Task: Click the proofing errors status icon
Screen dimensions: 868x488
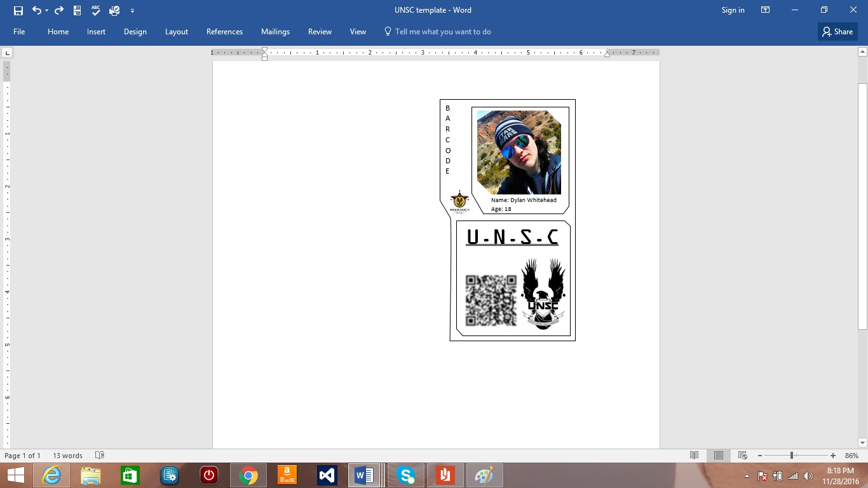Action: (x=99, y=456)
